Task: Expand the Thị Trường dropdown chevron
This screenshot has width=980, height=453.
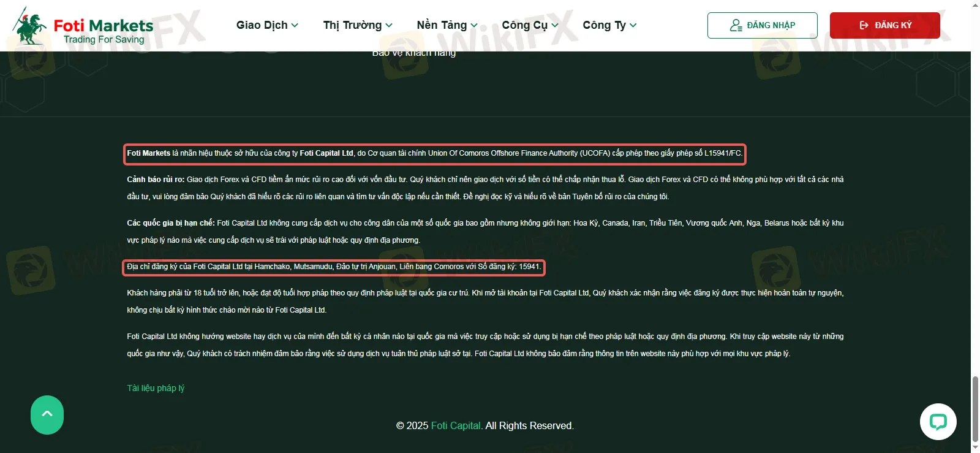Action: 389,25
